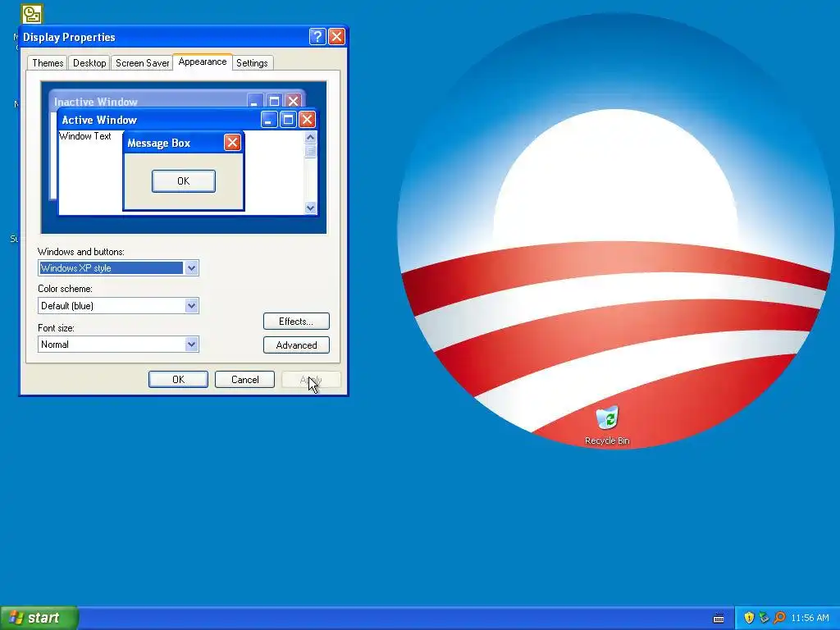Open the Effects... dialog
The image size is (840, 630).
point(296,322)
